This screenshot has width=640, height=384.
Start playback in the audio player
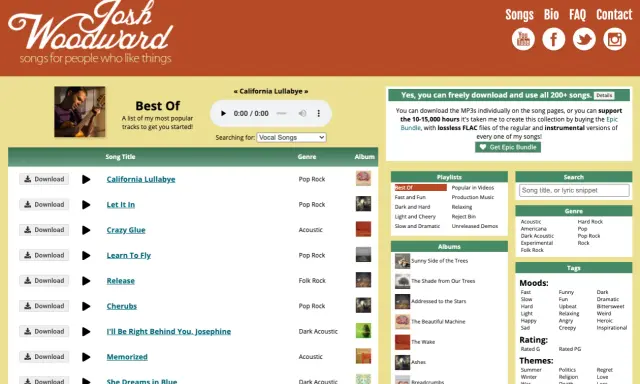(x=223, y=113)
